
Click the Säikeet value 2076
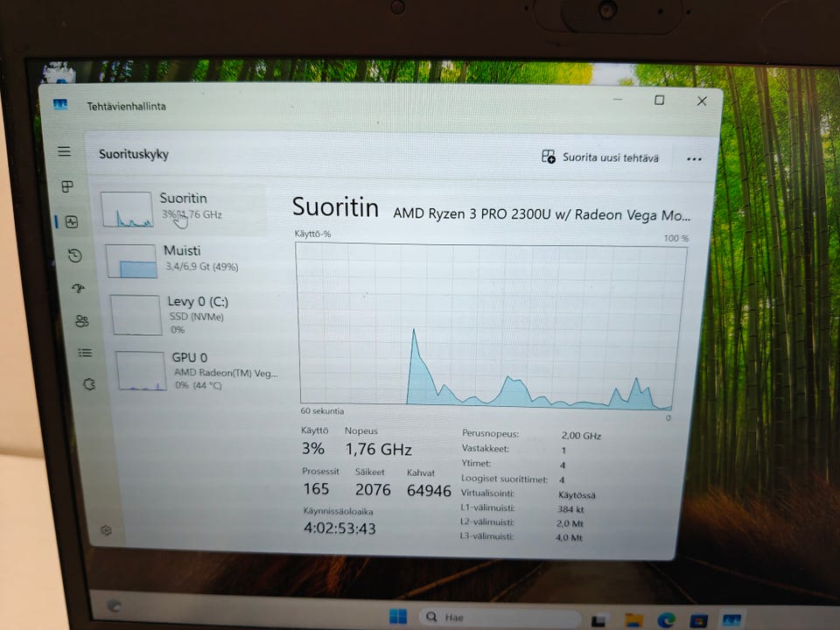point(373,490)
